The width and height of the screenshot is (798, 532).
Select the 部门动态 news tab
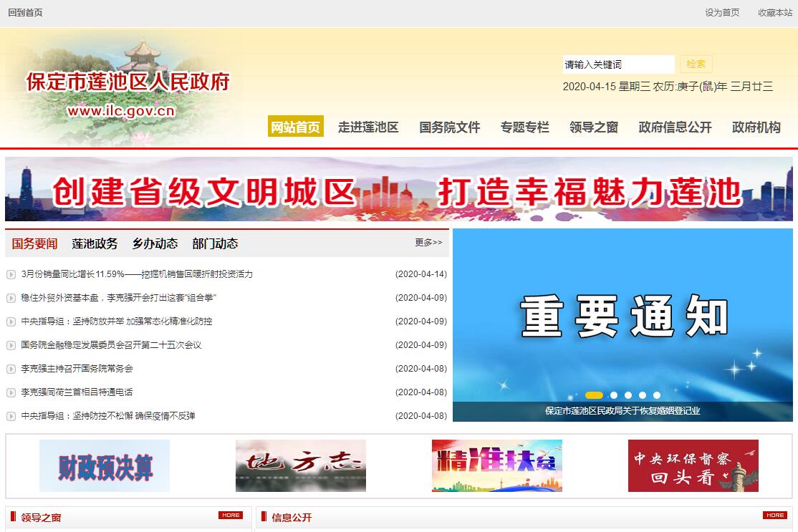click(x=215, y=243)
